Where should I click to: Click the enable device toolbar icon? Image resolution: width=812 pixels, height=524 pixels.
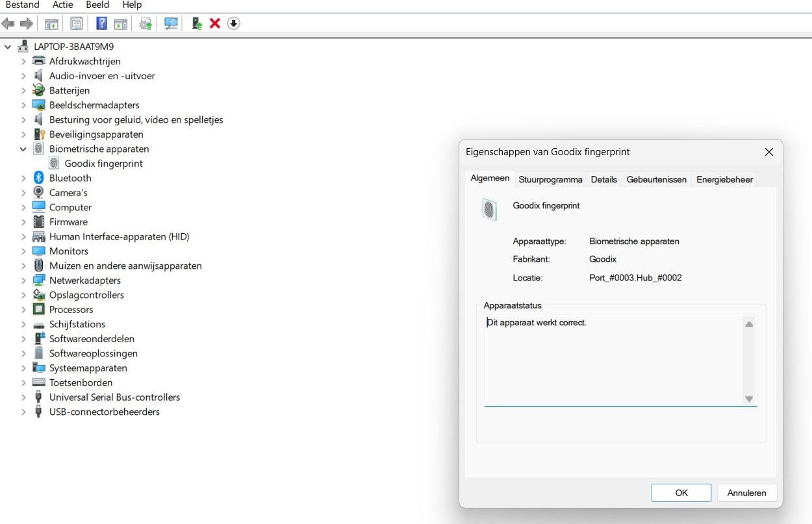pos(197,24)
